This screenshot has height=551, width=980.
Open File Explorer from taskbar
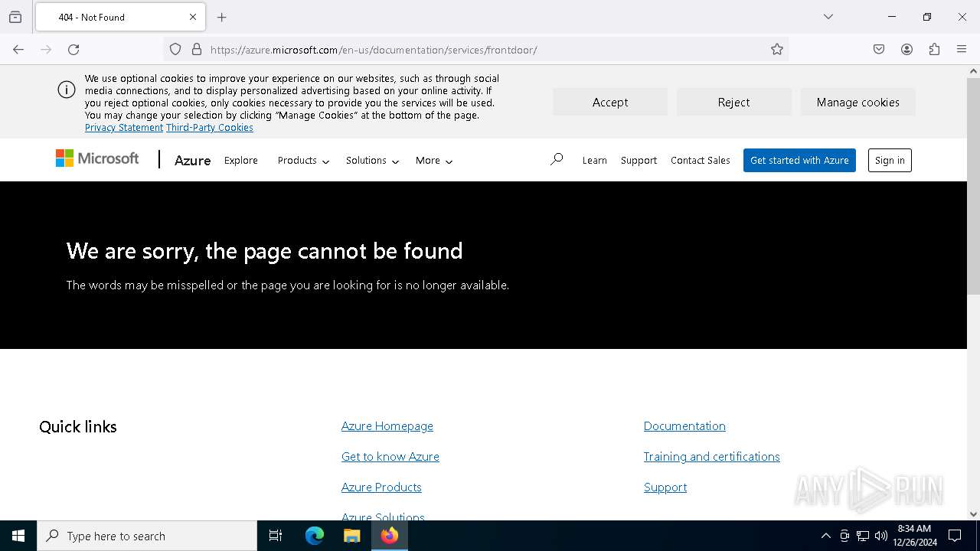351,536
